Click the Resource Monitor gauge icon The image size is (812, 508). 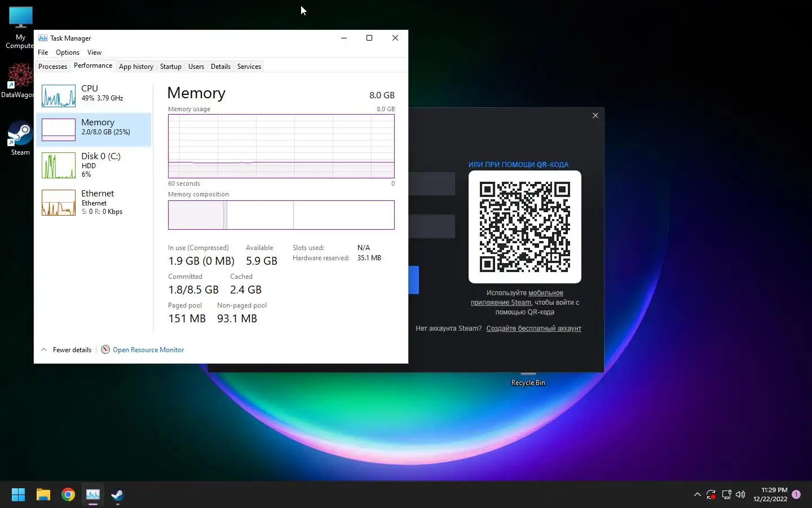tap(105, 350)
